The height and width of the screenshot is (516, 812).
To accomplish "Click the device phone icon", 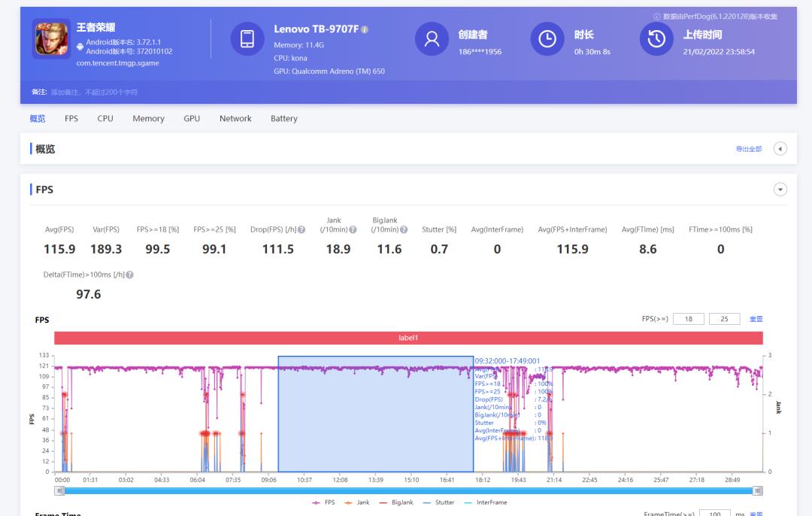I will 247,39.
